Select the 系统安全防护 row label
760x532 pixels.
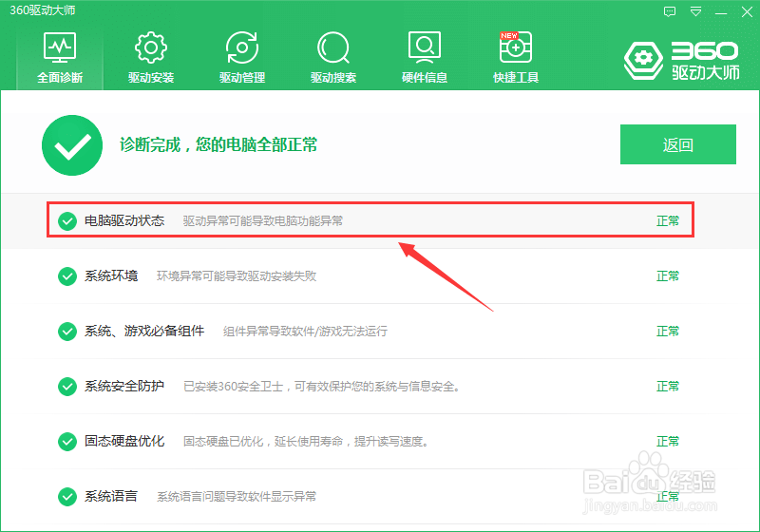(124, 386)
